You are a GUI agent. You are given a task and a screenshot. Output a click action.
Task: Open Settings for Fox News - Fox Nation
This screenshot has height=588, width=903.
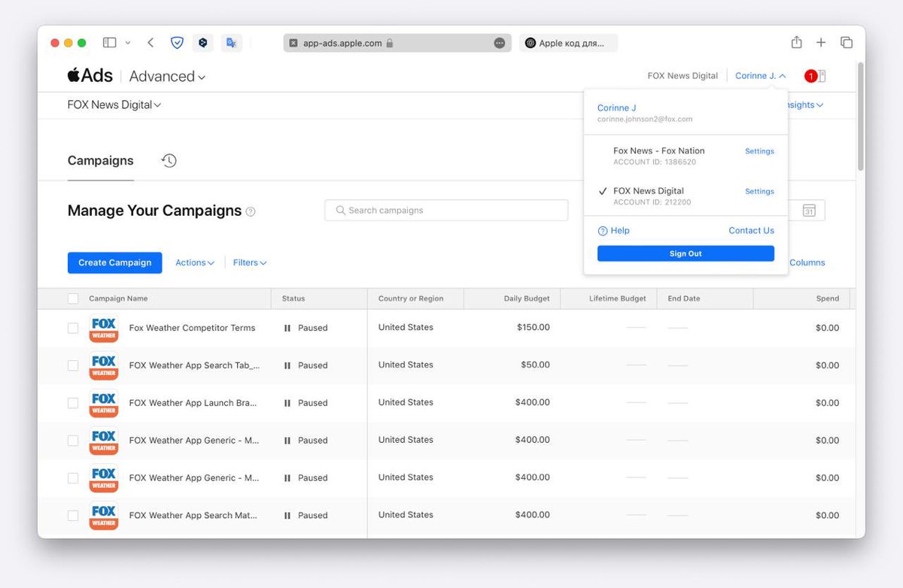(759, 151)
